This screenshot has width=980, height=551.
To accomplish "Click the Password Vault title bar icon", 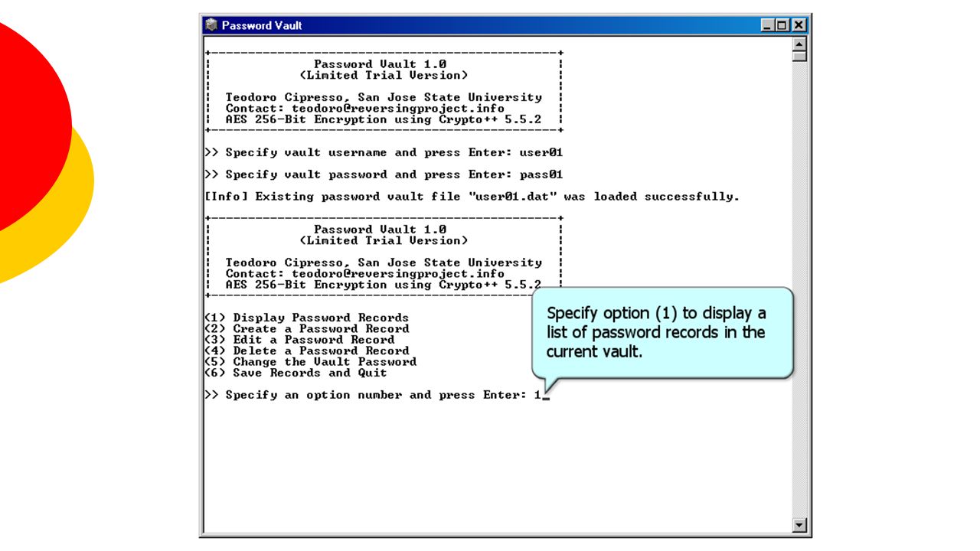I will click(x=211, y=25).
